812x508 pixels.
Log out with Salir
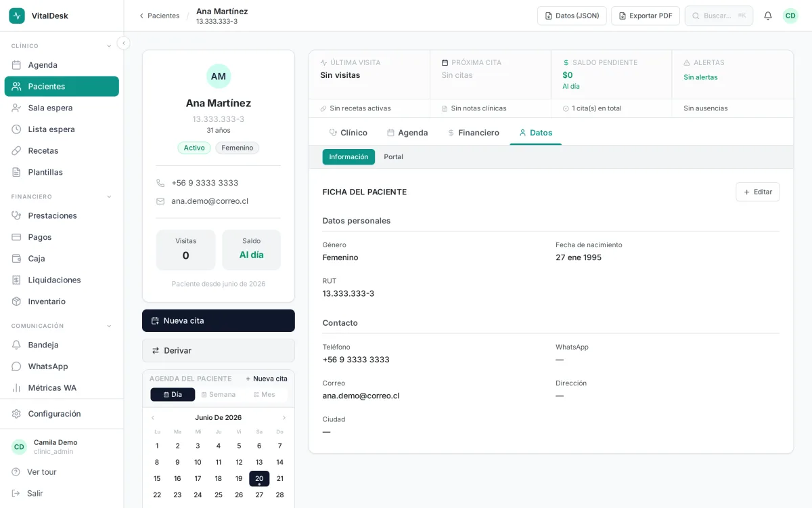62,493
